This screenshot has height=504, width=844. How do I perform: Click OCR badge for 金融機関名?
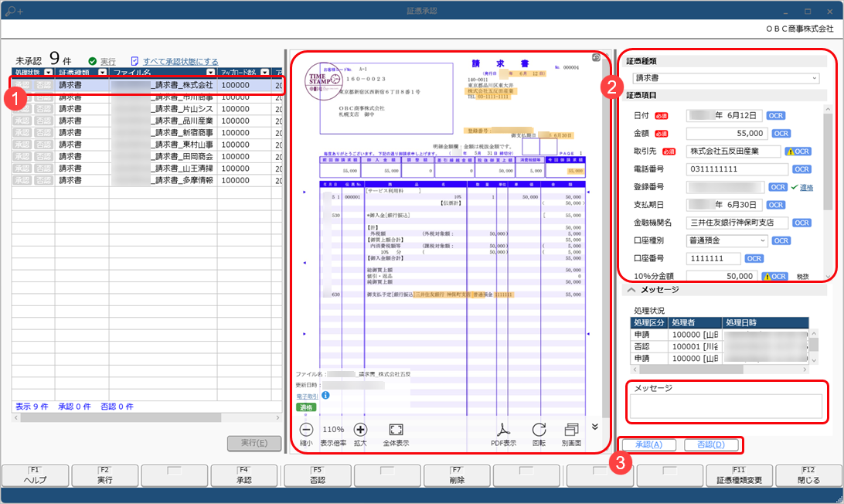[801, 223]
